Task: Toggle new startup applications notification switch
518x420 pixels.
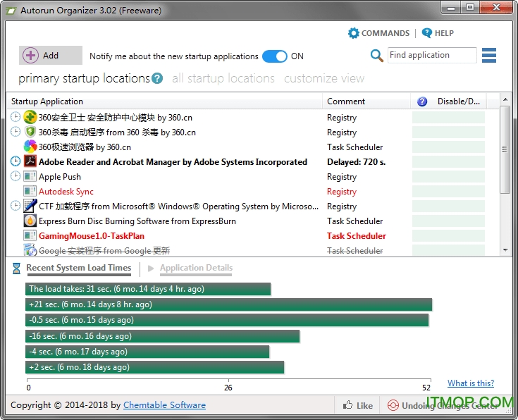Action: coord(275,56)
